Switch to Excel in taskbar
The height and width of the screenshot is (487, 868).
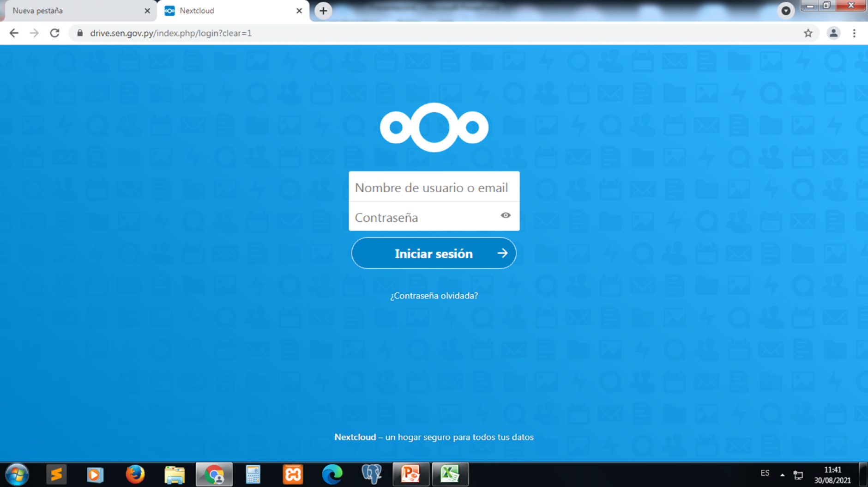click(x=450, y=475)
